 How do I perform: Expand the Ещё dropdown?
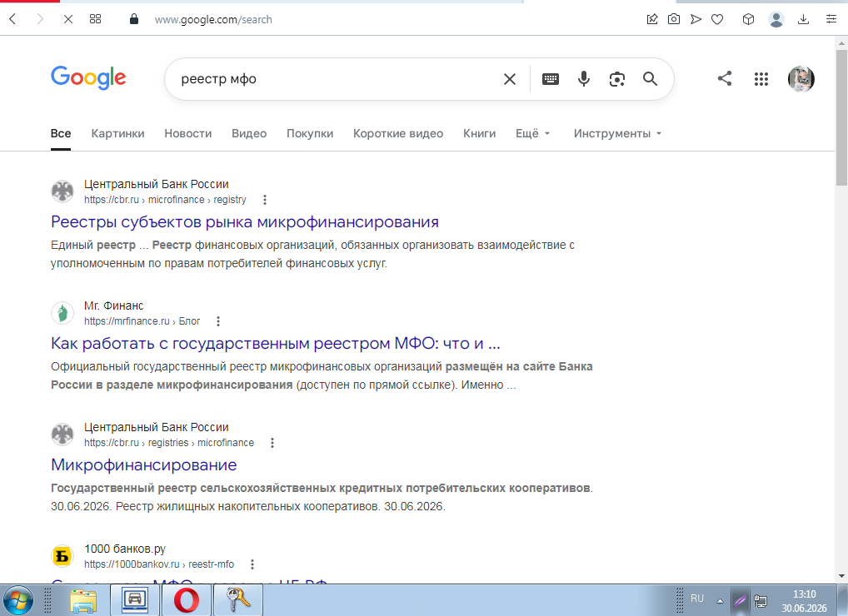tap(532, 133)
